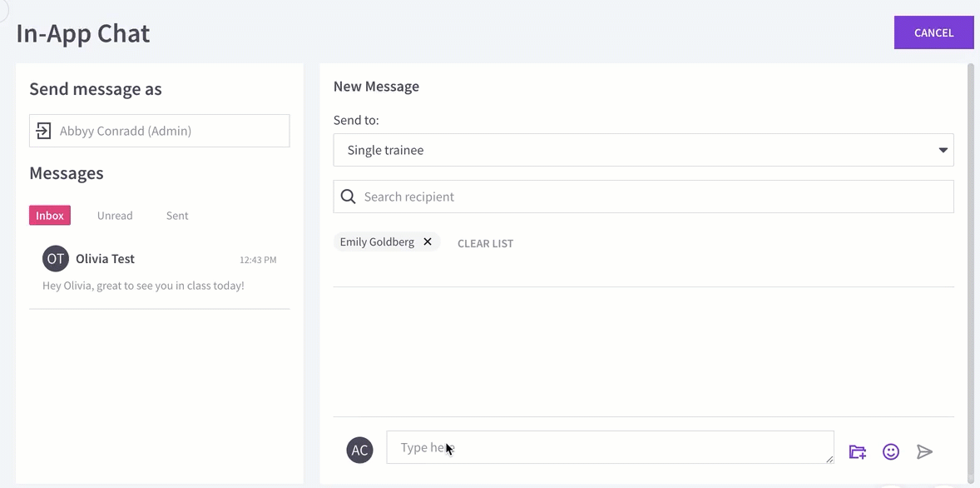980x488 pixels.
Task: Click the 'Messages' section heading
Action: click(67, 172)
